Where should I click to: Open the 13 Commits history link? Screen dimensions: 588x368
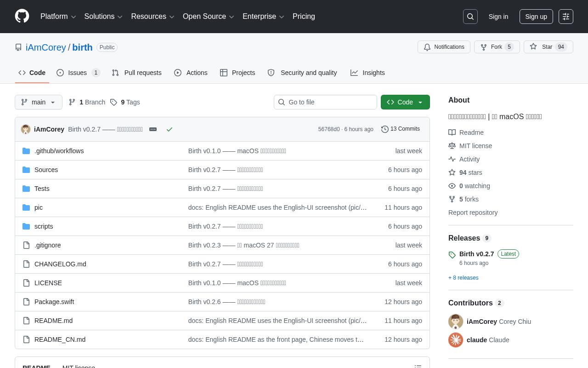tap(401, 129)
